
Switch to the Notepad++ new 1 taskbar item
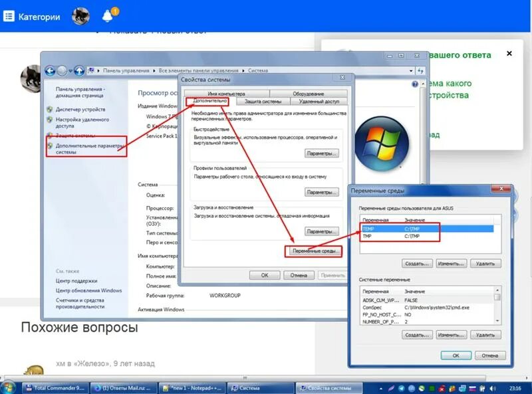pos(192,388)
